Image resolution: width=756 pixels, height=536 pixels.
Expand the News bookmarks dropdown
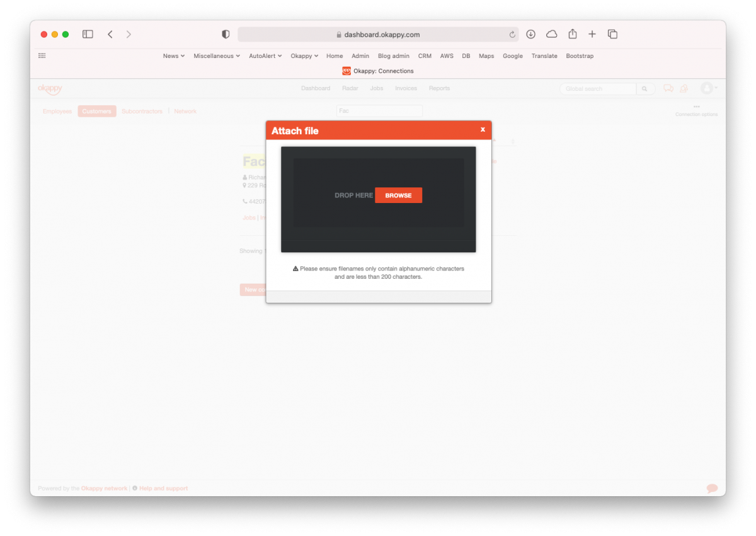(x=173, y=55)
